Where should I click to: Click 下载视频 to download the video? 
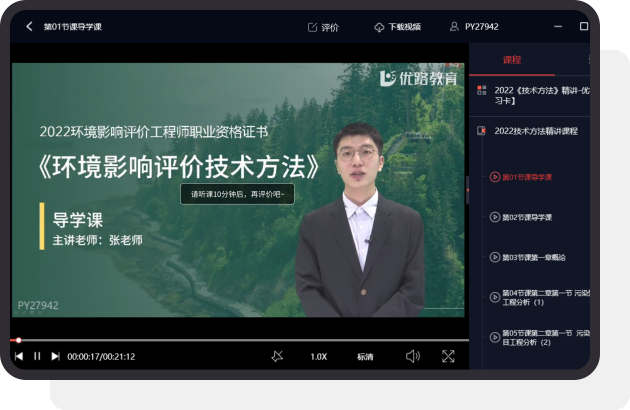[397, 27]
